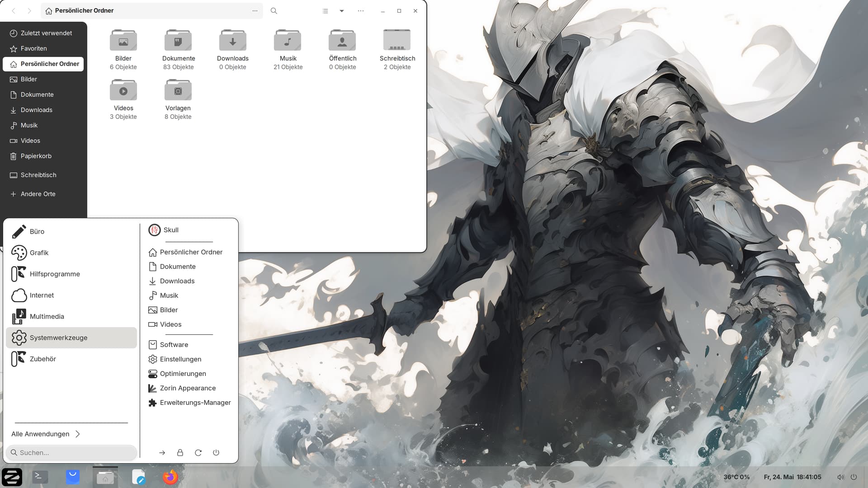Screen dimensions: 868x488
Task: Open the date and time clock in panel
Action: pyautogui.click(x=792, y=477)
